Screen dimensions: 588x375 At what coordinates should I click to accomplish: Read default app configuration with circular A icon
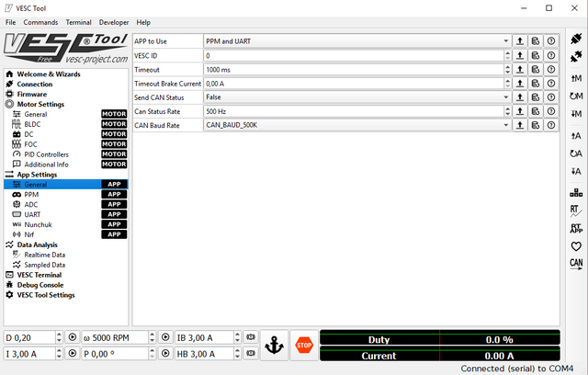pos(576,153)
